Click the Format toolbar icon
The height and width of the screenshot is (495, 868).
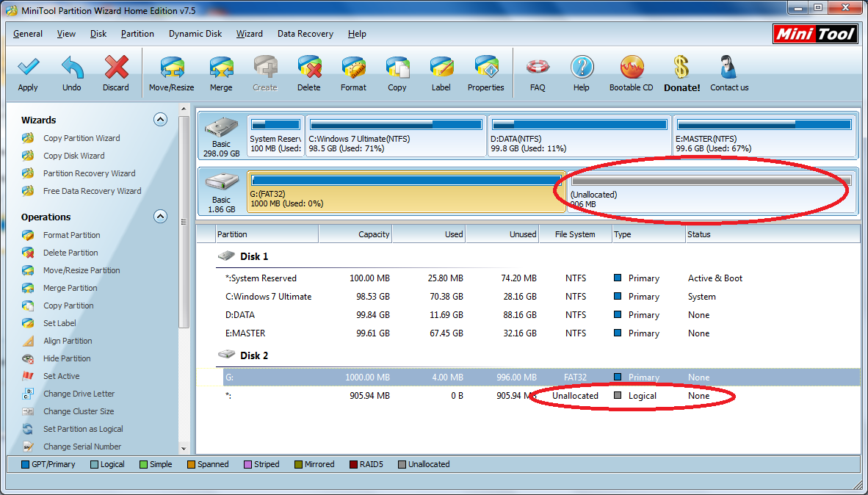point(353,67)
